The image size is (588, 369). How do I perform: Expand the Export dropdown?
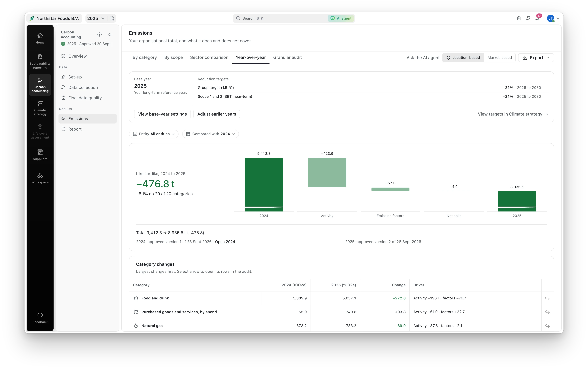pos(536,58)
